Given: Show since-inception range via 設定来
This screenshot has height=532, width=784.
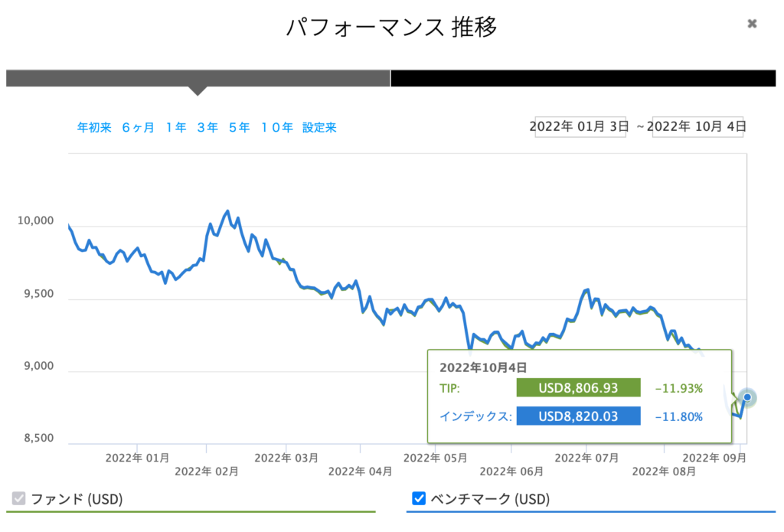Looking at the screenshot, I should pyautogui.click(x=319, y=128).
